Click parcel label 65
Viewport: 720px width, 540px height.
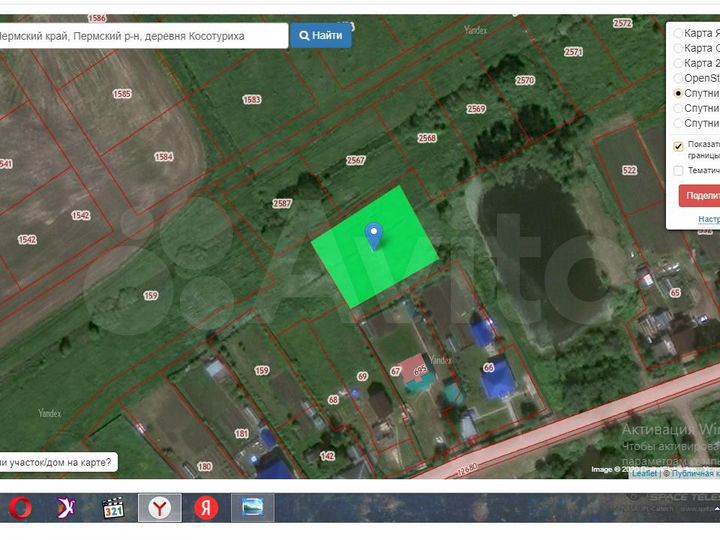(675, 292)
